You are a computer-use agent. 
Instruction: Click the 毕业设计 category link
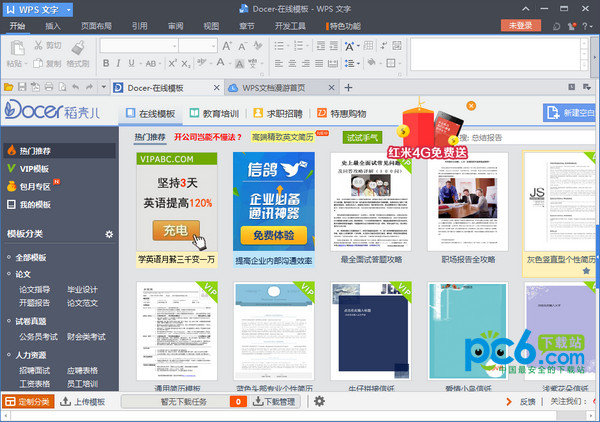tap(82, 289)
